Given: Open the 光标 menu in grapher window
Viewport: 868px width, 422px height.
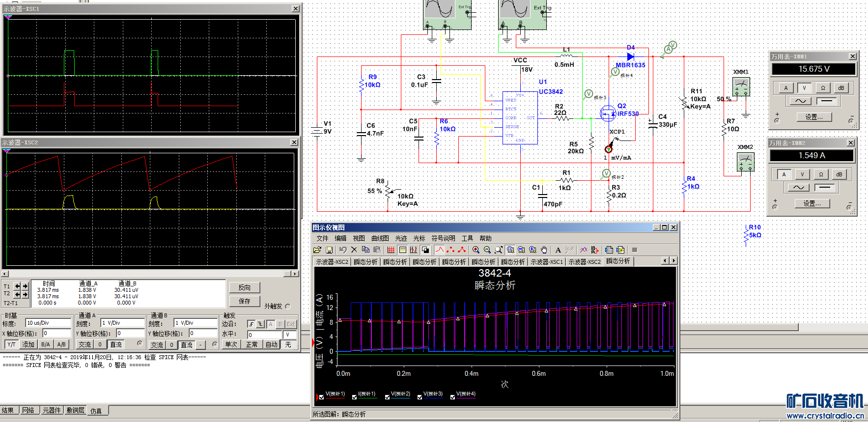Looking at the screenshot, I should point(419,238).
